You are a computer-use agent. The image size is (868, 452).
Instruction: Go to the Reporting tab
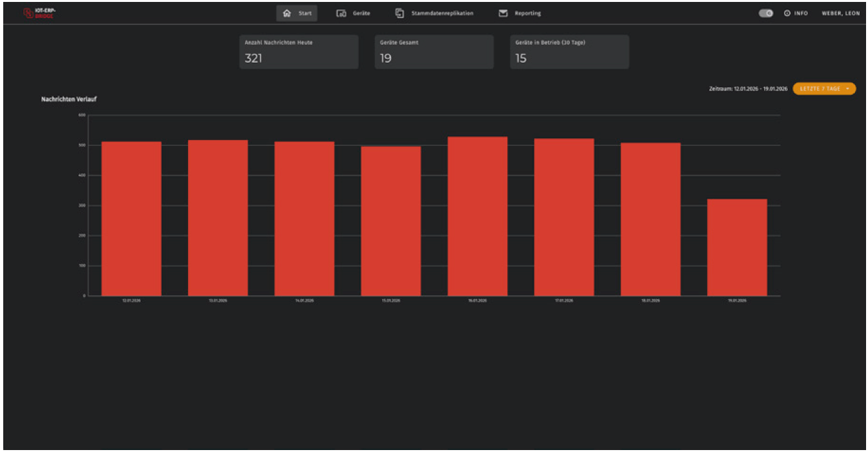528,14
